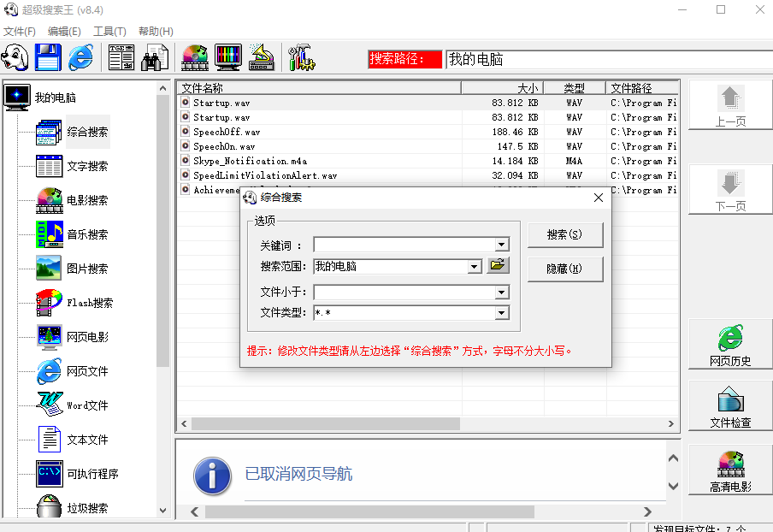Click the blue info icon in web panel
773x532 pixels.
(x=212, y=476)
